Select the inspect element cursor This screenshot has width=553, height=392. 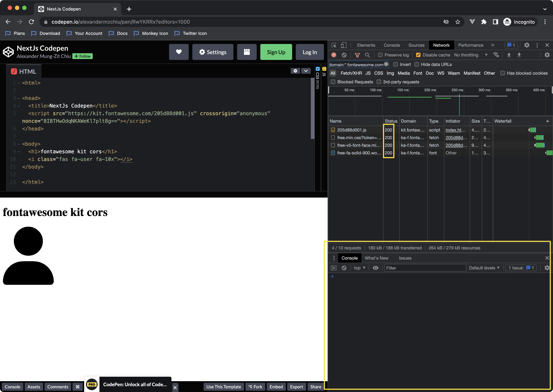[x=334, y=45]
